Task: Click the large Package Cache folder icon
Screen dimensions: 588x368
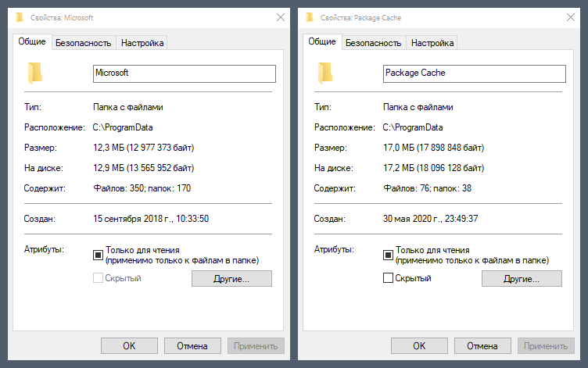Action: (324, 73)
